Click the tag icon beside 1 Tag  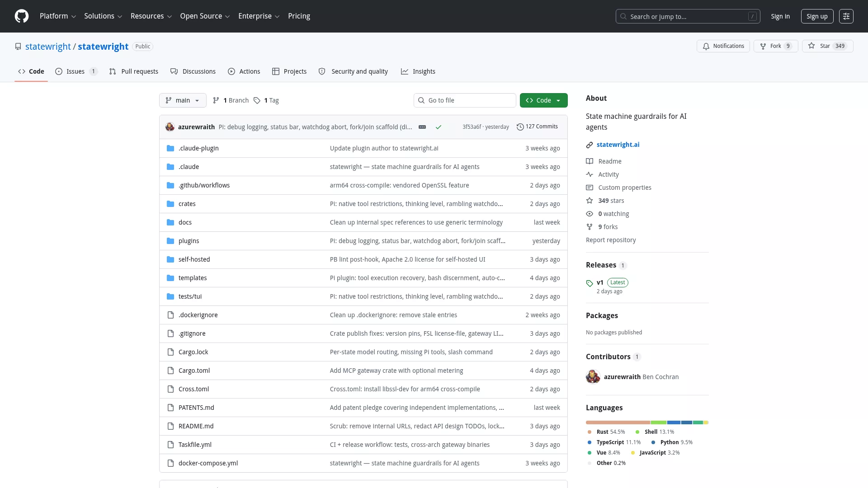pyautogui.click(x=257, y=100)
